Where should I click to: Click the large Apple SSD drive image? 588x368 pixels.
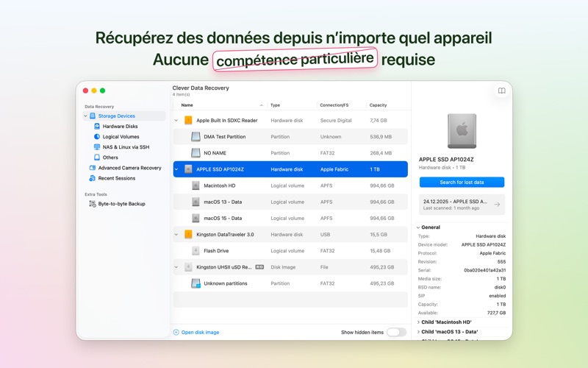[462, 131]
